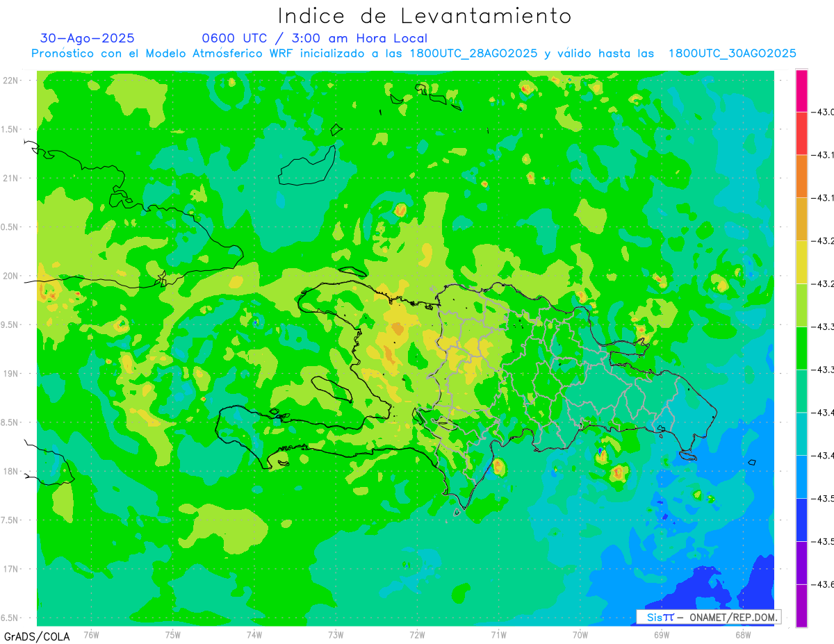The image size is (834, 644).
Task: Pick the dark orange legend band
Action: [x=801, y=176]
